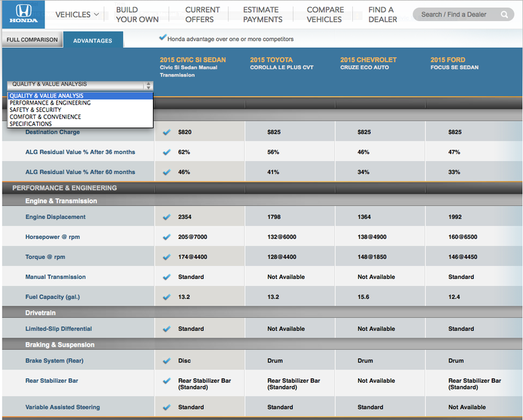The image size is (523, 420).
Task: Click Engine Displacement row label
Action: click(x=56, y=217)
